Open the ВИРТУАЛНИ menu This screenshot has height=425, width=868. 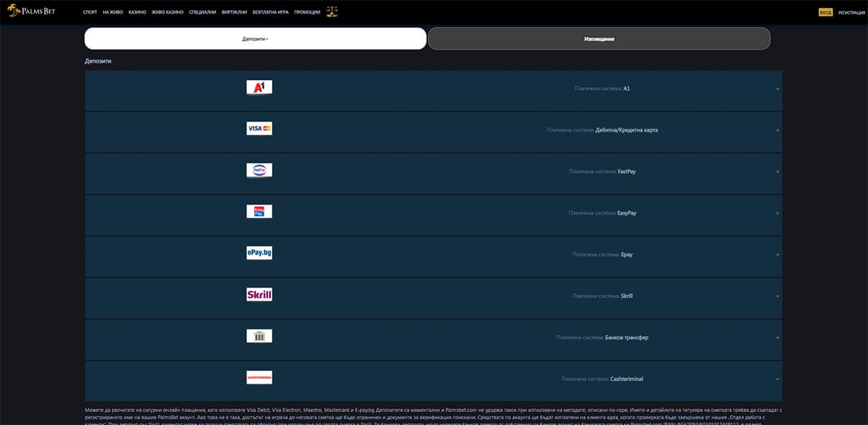pyautogui.click(x=234, y=12)
